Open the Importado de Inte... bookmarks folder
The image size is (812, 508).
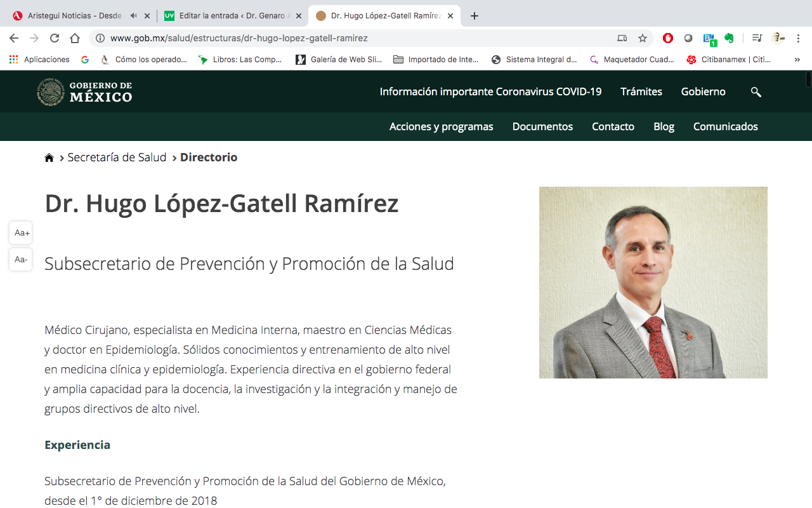[x=436, y=60]
